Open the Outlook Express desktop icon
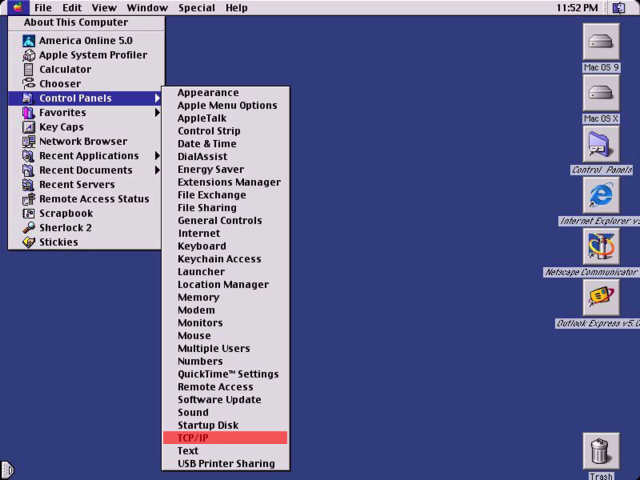This screenshot has width=640, height=480. [601, 298]
